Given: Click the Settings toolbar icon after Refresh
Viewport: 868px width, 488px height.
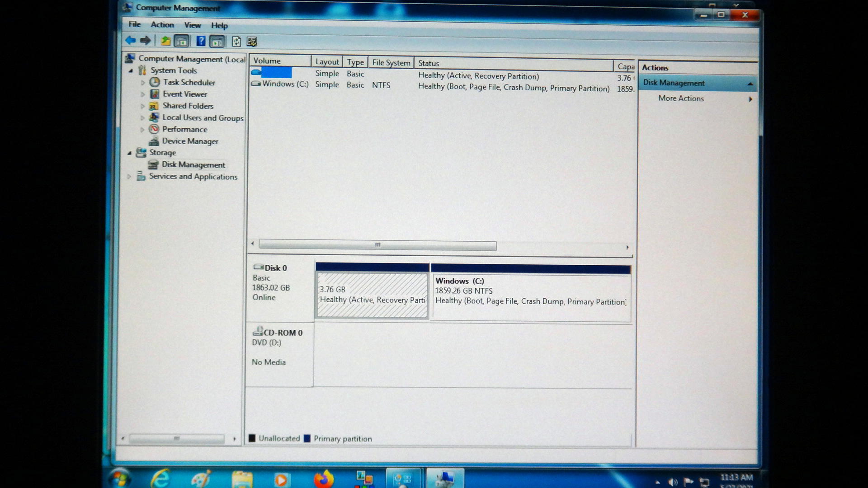Looking at the screenshot, I should tap(252, 42).
